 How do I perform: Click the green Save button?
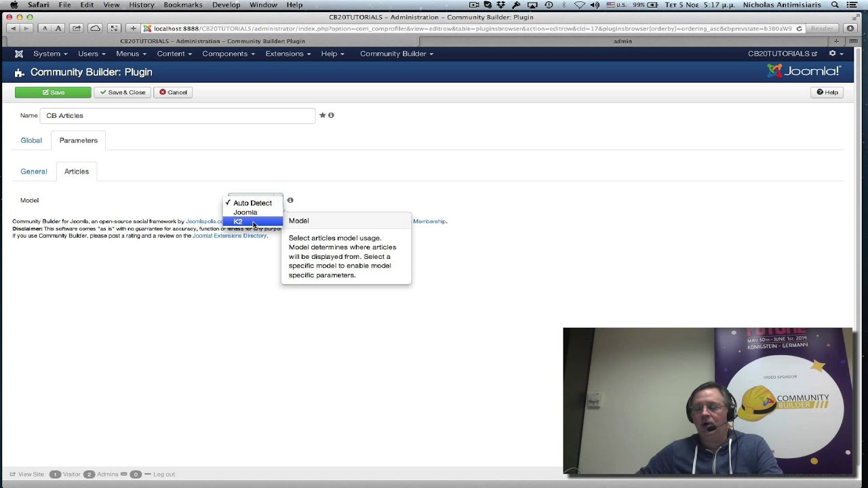coord(53,92)
